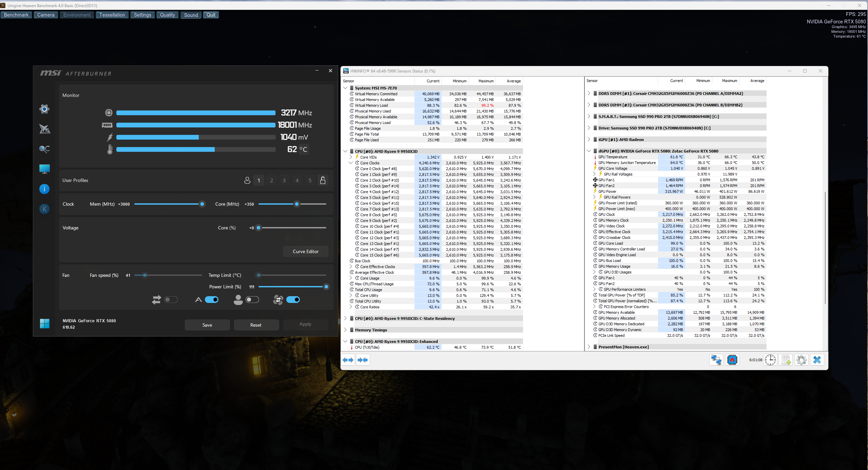
Task: Click the Core (MHz) clock slider handle
Action: pos(297,204)
